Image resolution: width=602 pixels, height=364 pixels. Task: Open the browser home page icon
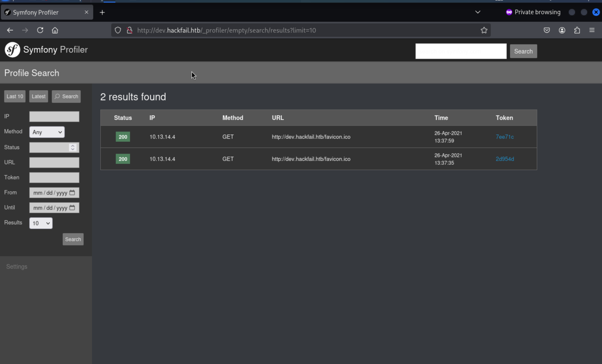[55, 30]
